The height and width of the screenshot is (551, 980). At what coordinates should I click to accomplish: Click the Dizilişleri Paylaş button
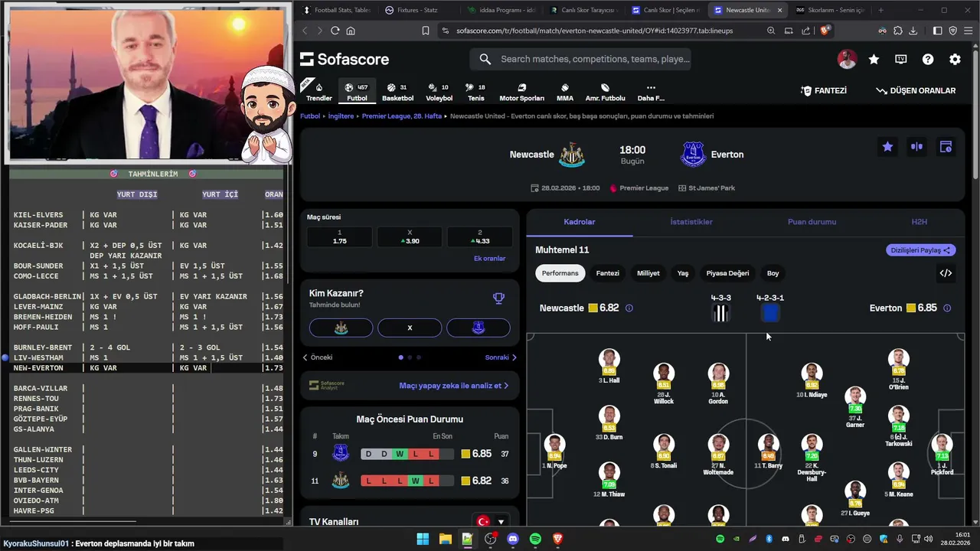tap(920, 250)
